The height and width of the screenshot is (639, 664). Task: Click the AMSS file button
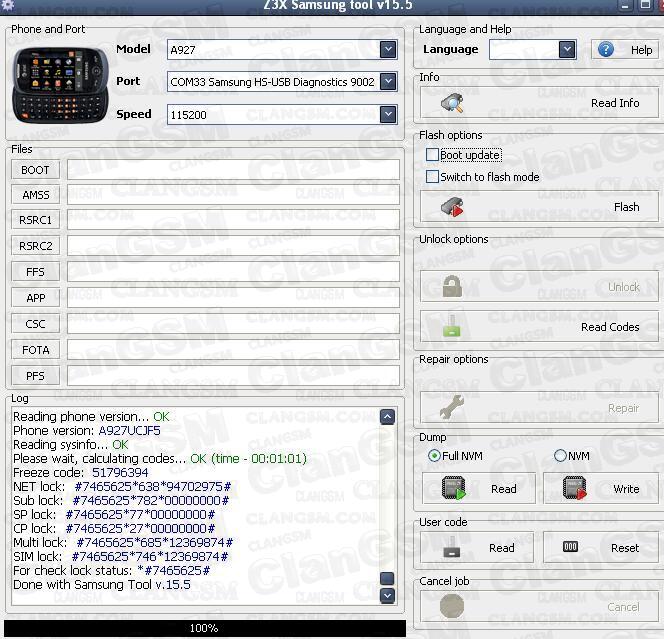tap(36, 195)
